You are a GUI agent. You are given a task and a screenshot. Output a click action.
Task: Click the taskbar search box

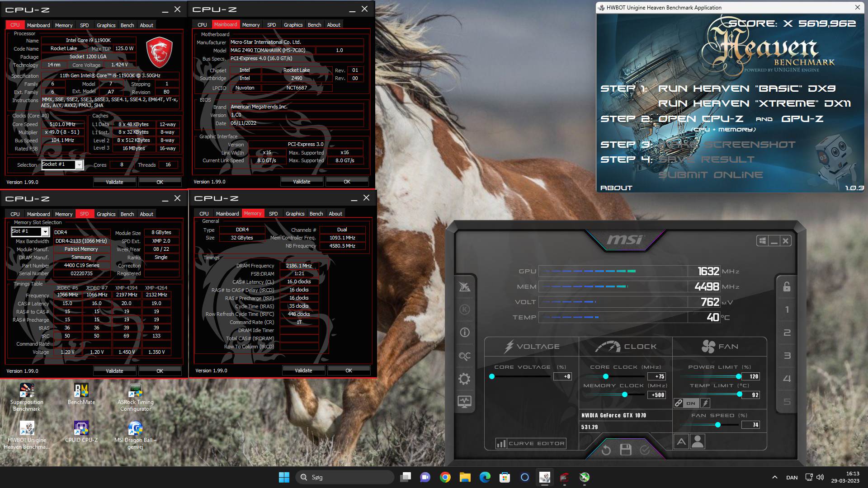pos(345,477)
